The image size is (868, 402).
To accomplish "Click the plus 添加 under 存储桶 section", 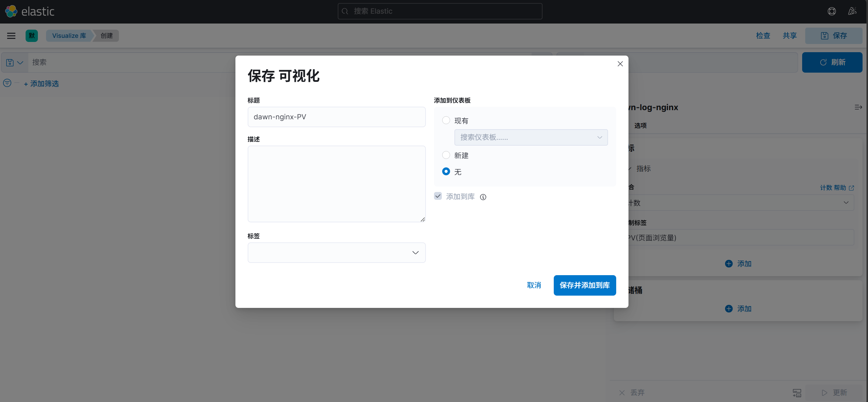I will [738, 309].
